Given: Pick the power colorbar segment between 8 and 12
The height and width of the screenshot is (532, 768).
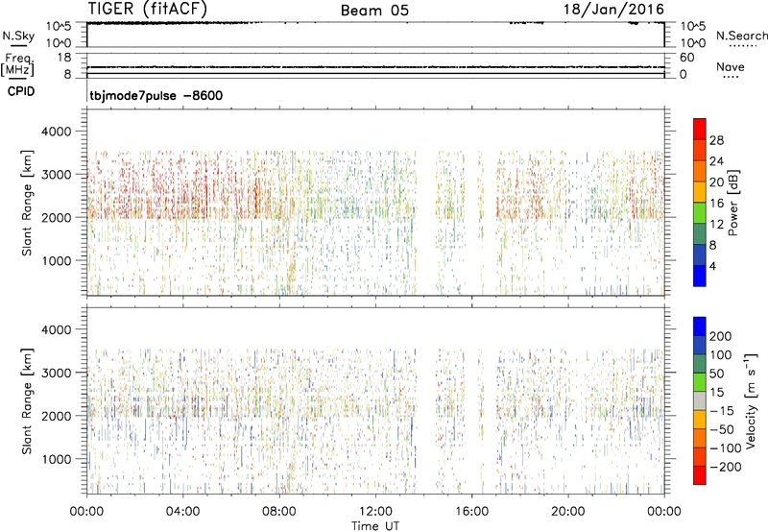Looking at the screenshot, I should pos(700,233).
